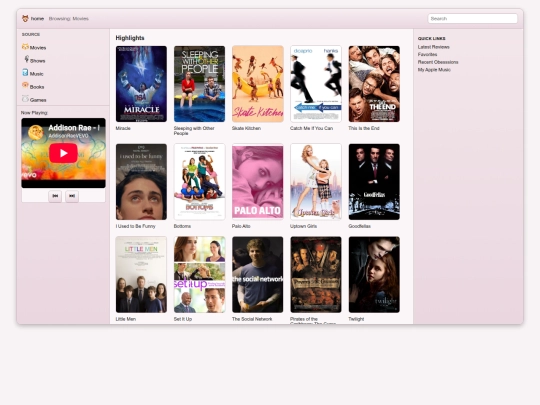Open Catch Me If You Can poster
Image resolution: width=540 pixels, height=405 pixels.
316,84
